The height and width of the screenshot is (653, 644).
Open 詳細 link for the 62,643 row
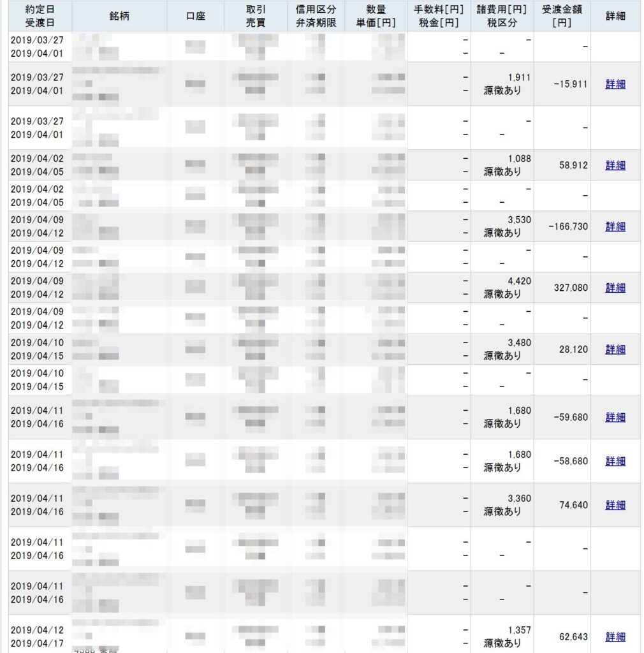pos(615,636)
